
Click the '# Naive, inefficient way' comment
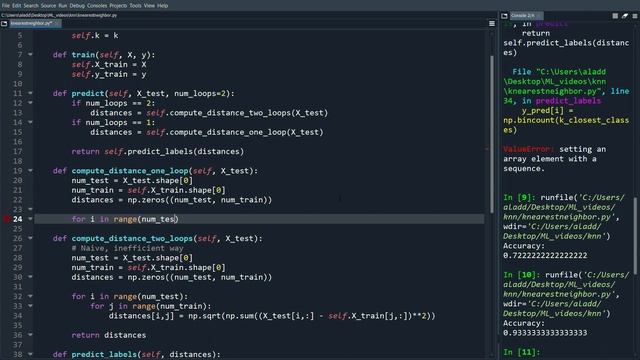(127, 248)
